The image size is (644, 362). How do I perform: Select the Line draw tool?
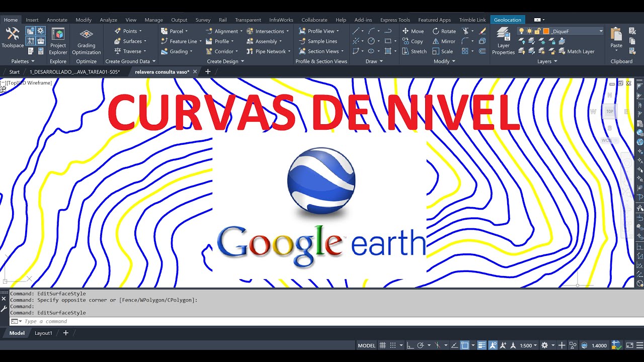click(356, 31)
